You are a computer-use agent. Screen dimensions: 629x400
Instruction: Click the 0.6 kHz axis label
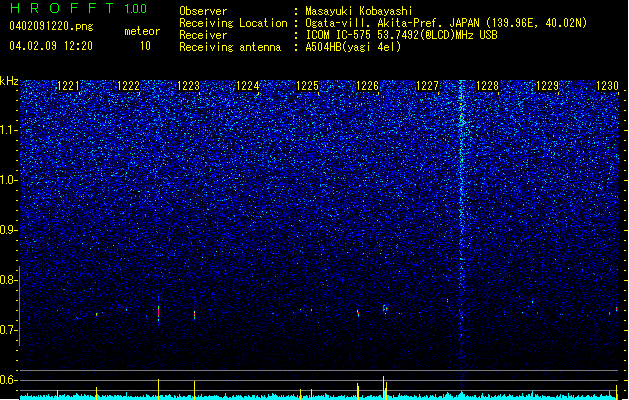[x=9, y=380]
